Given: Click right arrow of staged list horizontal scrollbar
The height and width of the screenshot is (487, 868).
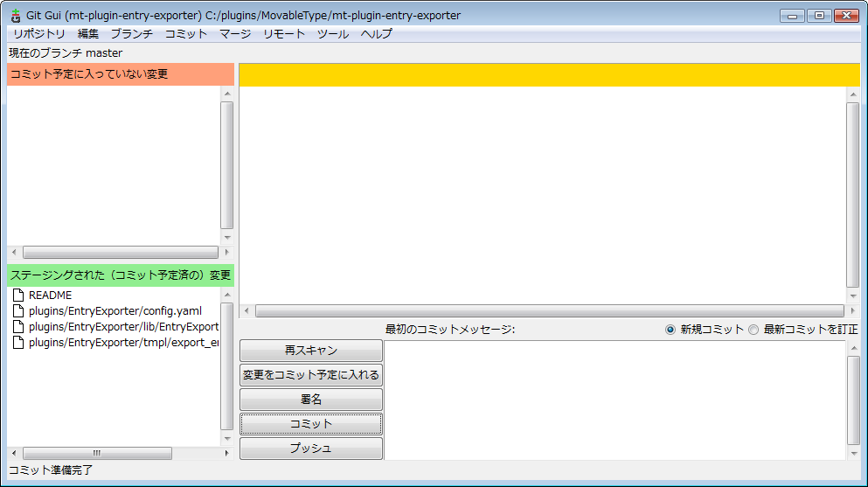Looking at the screenshot, I should (x=226, y=453).
